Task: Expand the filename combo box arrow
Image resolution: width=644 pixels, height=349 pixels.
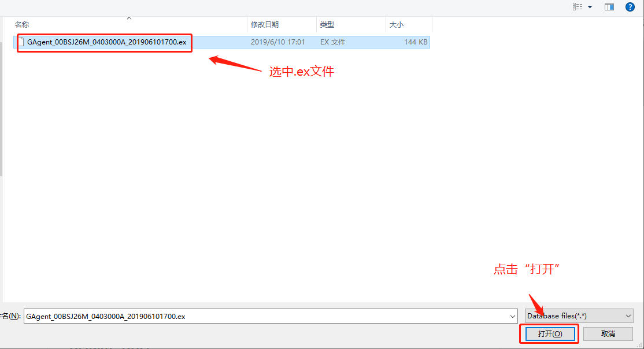Action: tap(512, 316)
